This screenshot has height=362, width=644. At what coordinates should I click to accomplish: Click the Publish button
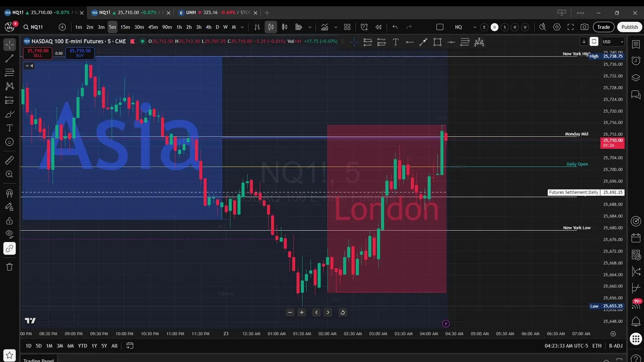pos(629,27)
